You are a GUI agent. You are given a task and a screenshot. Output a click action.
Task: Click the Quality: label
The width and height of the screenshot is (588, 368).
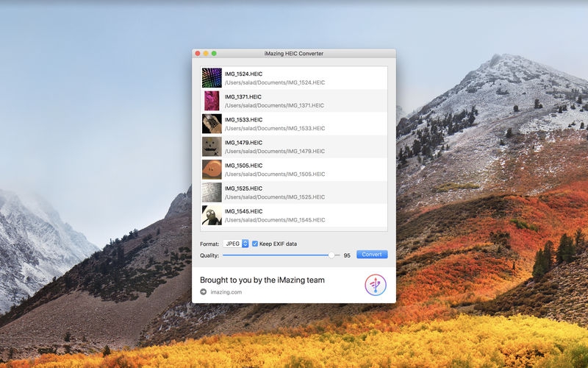coord(209,255)
